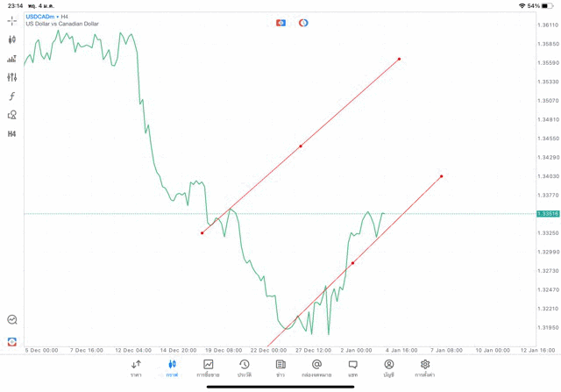Enable the crosshair cursor tool

12,21
